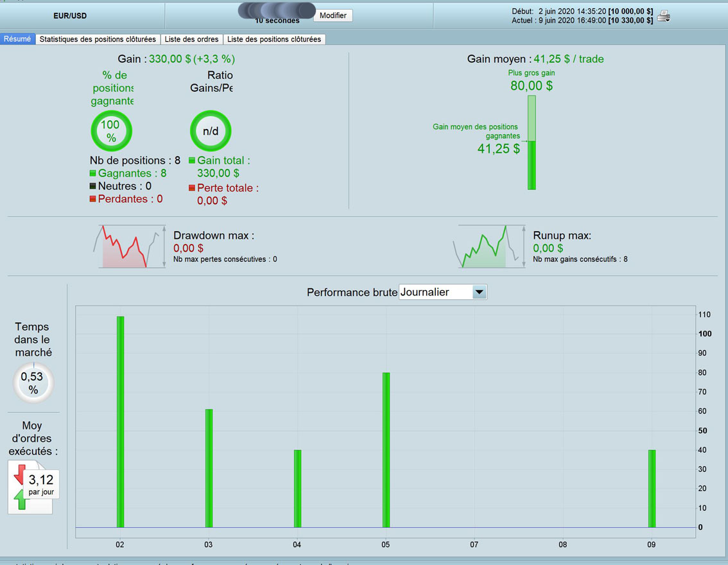Click the 80,00 $ plus gros gain value

tap(532, 85)
